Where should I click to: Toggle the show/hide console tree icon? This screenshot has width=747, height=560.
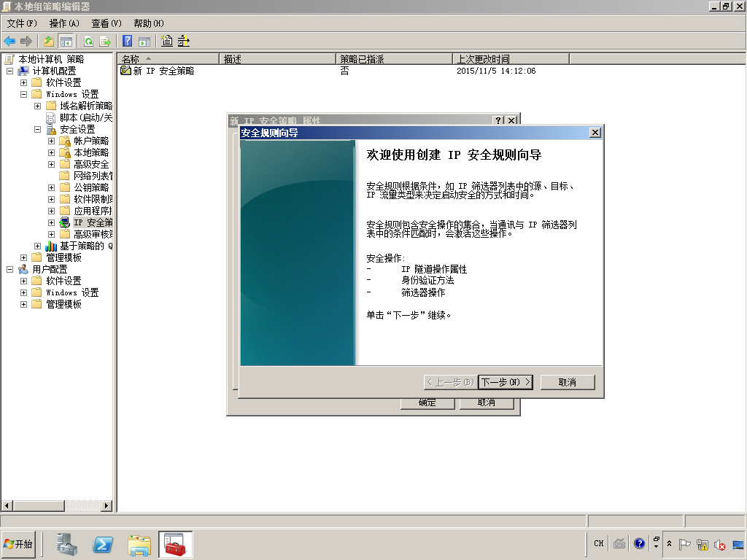(x=66, y=42)
